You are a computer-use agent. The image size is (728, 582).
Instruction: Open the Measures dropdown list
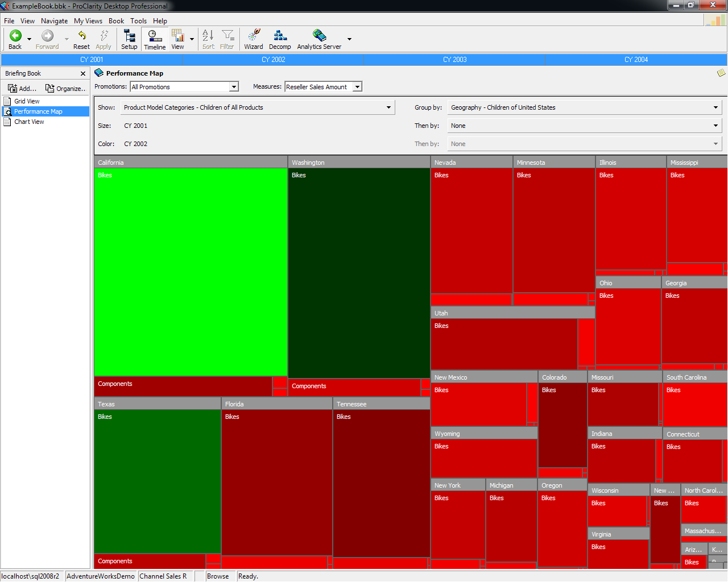(x=357, y=87)
